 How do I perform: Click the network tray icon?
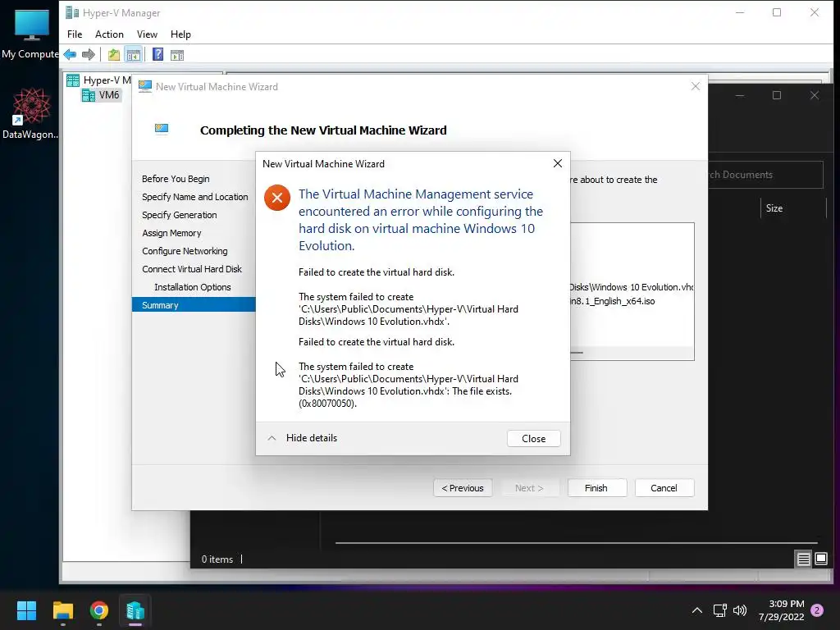tap(719, 610)
